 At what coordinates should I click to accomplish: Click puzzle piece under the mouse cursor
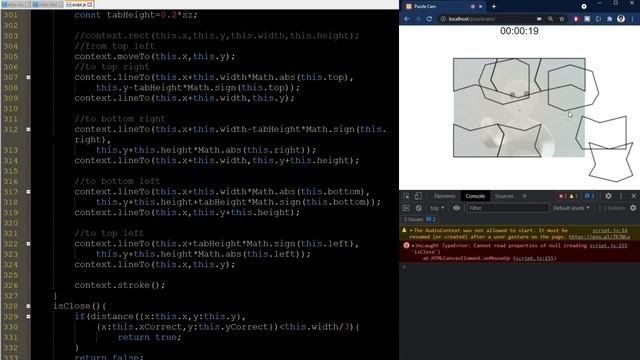tap(573, 87)
